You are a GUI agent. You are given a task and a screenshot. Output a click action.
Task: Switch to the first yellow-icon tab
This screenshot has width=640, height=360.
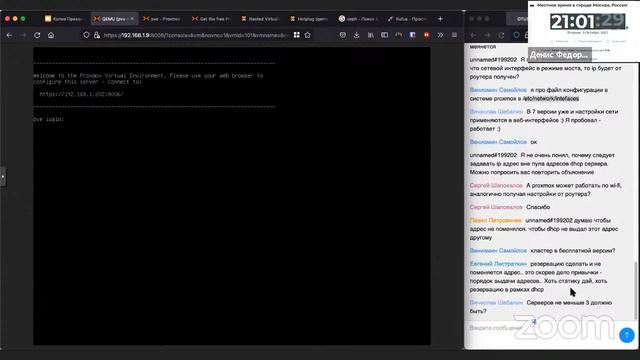point(64,19)
